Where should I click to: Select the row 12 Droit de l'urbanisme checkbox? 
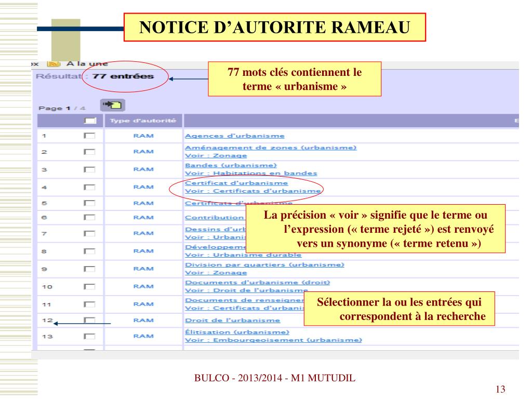89,320
